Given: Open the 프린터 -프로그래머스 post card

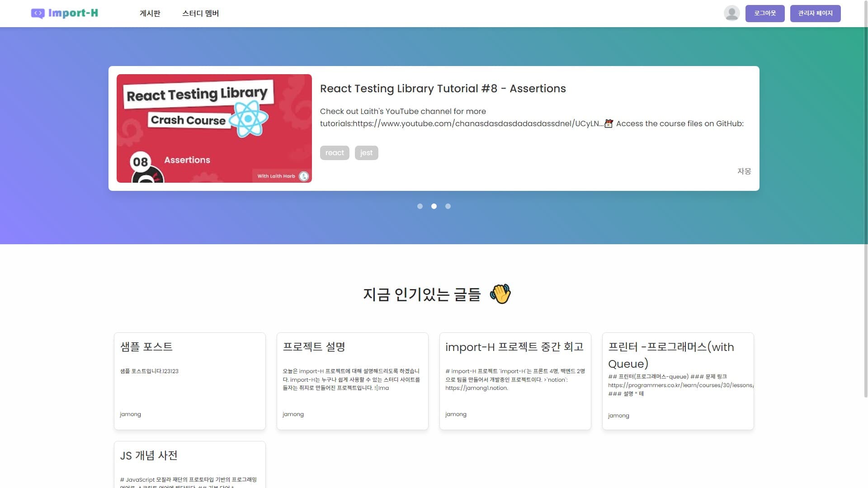Looking at the screenshot, I should (x=678, y=381).
